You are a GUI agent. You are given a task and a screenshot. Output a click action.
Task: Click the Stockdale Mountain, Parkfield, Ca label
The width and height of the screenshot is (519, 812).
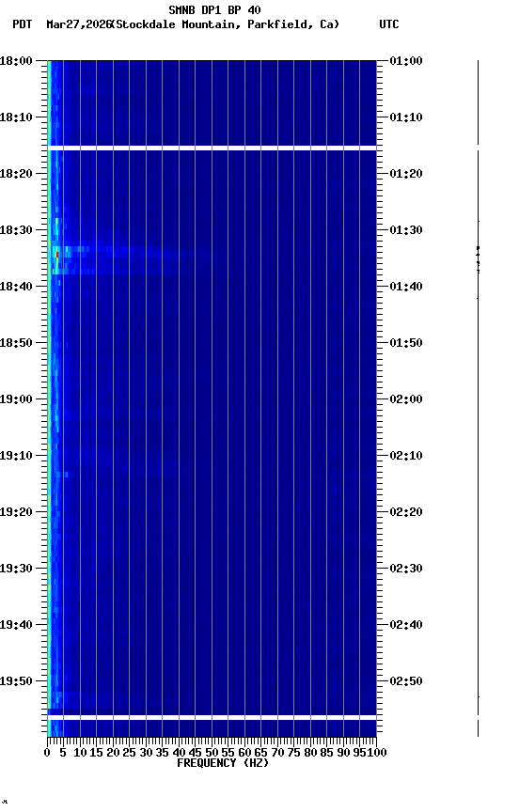[x=228, y=24]
